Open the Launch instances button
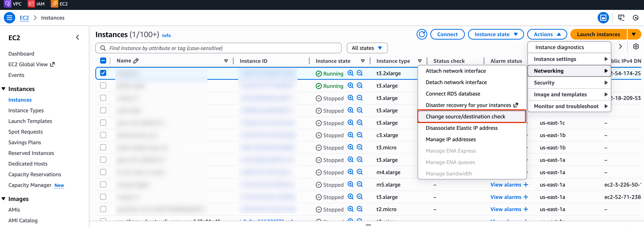644x228 pixels. [x=598, y=34]
